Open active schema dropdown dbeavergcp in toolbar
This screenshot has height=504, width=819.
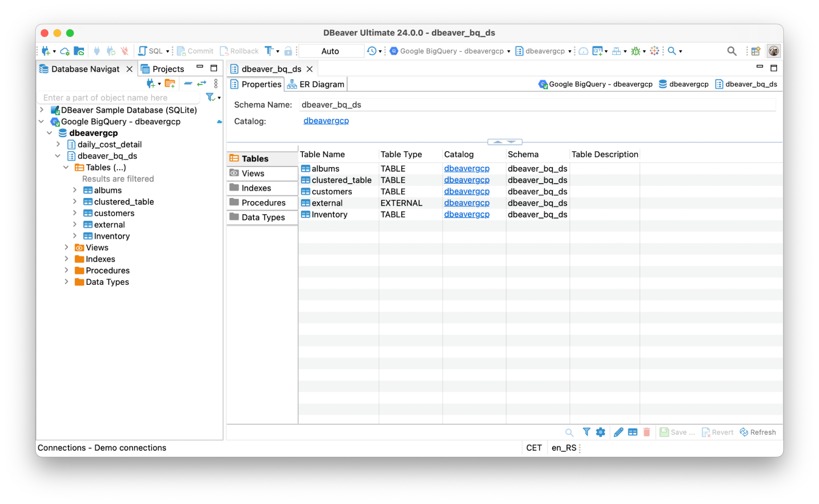coord(543,51)
